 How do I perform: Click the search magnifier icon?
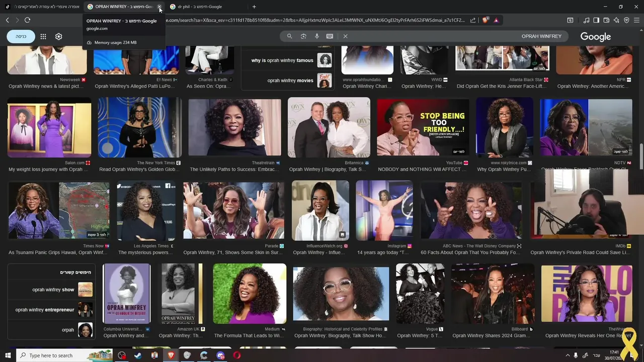point(289,36)
